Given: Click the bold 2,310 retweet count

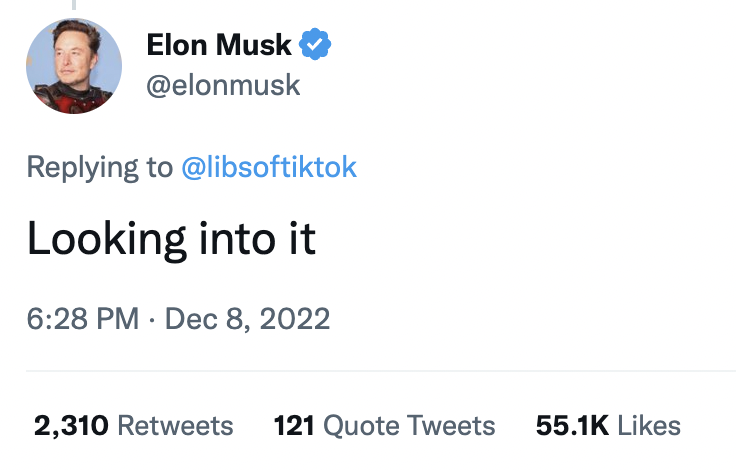Looking at the screenshot, I should coord(71,426).
